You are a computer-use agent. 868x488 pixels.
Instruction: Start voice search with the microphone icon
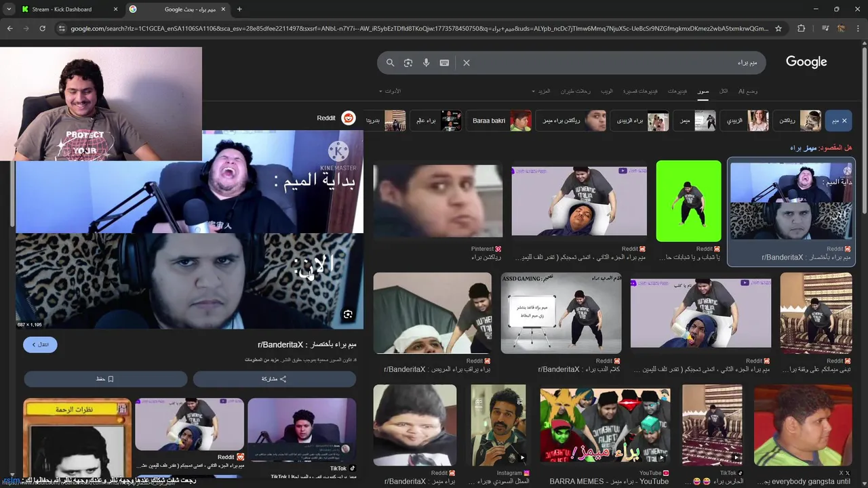[427, 62]
